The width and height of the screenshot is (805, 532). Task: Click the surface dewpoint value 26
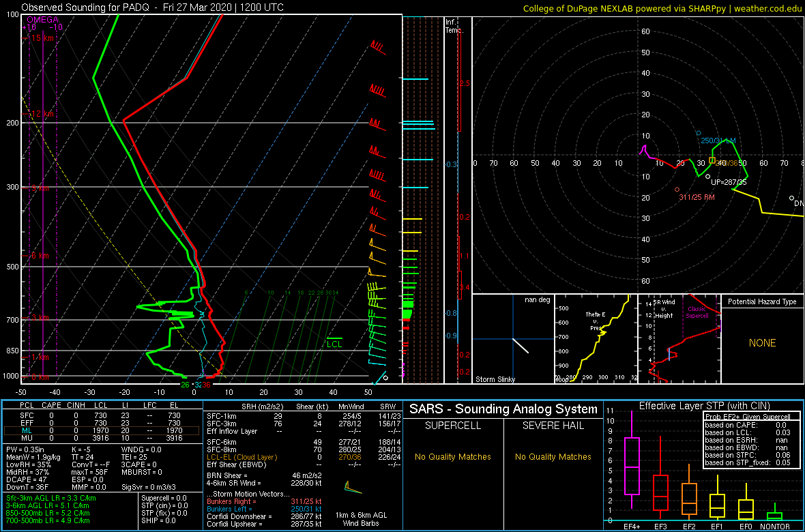(186, 385)
